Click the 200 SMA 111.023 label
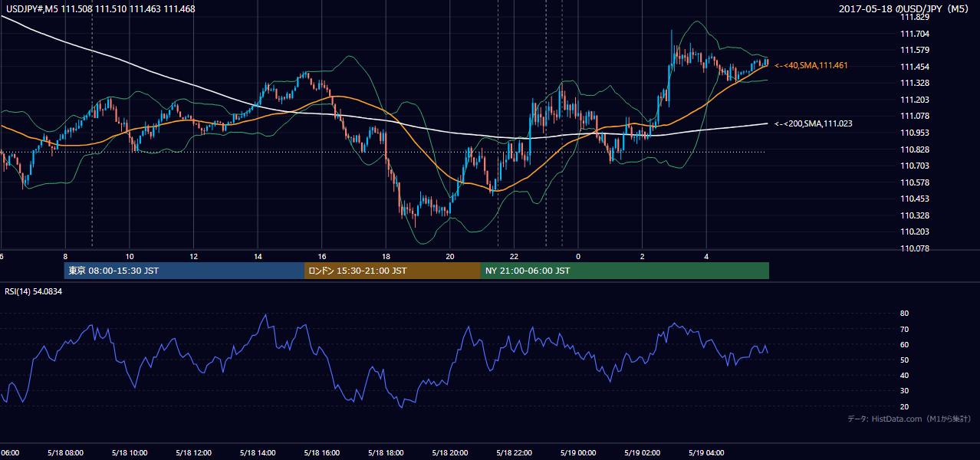Image resolution: width=980 pixels, height=460 pixels. point(814,123)
